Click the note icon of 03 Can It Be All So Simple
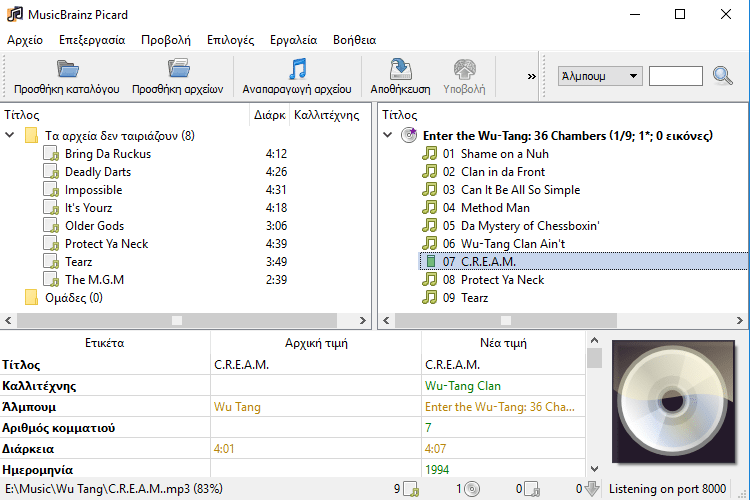Screen dimensions: 750x500 point(430,189)
